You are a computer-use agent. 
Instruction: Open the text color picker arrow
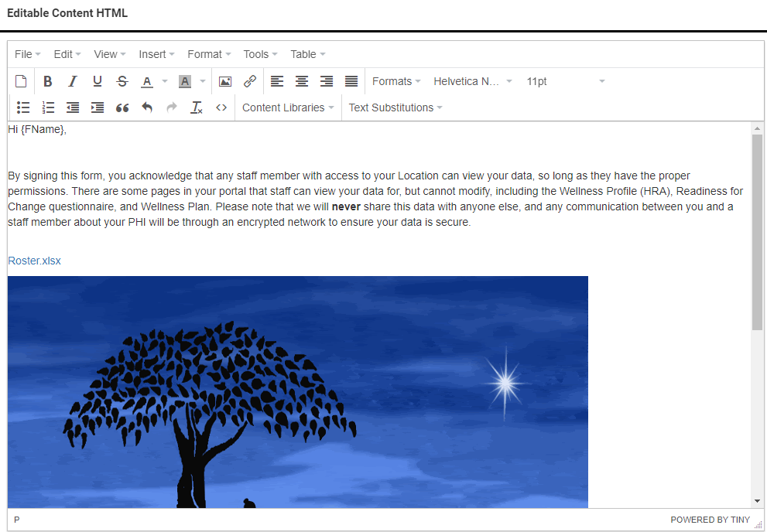tap(165, 81)
